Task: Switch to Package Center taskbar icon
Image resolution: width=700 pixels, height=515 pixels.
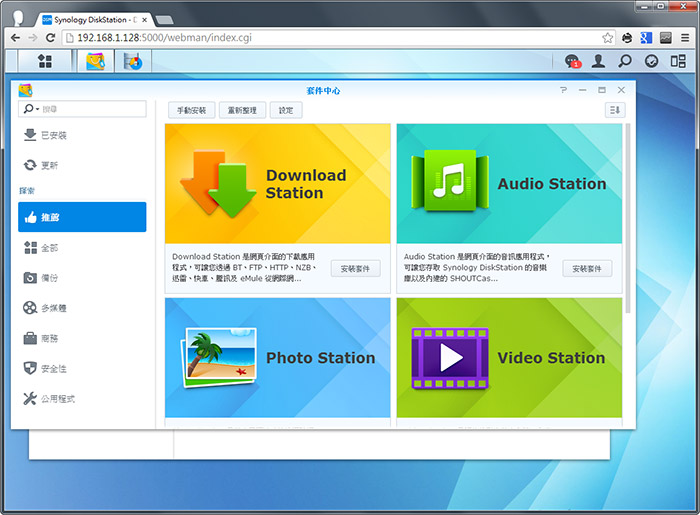Action: pyautogui.click(x=95, y=61)
